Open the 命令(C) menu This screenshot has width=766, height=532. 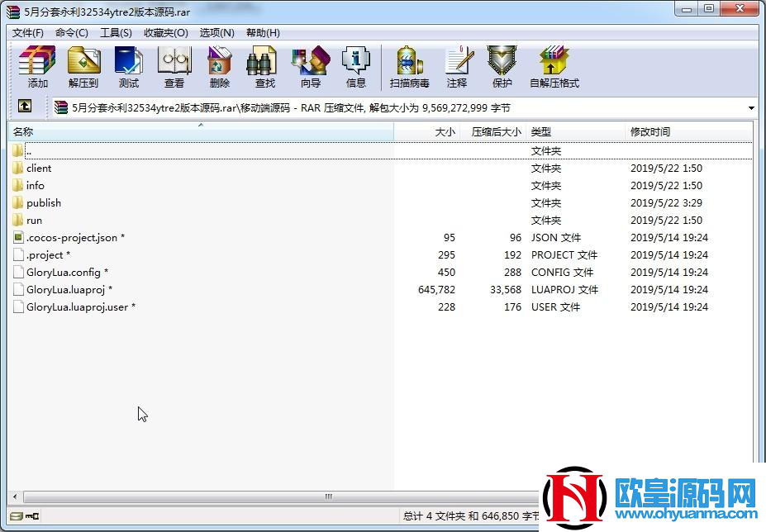click(x=72, y=33)
